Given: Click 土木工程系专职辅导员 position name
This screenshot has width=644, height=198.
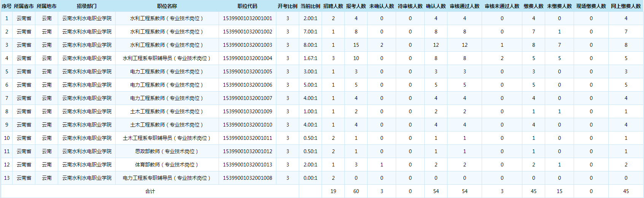Looking at the screenshot, I should tap(167, 138).
